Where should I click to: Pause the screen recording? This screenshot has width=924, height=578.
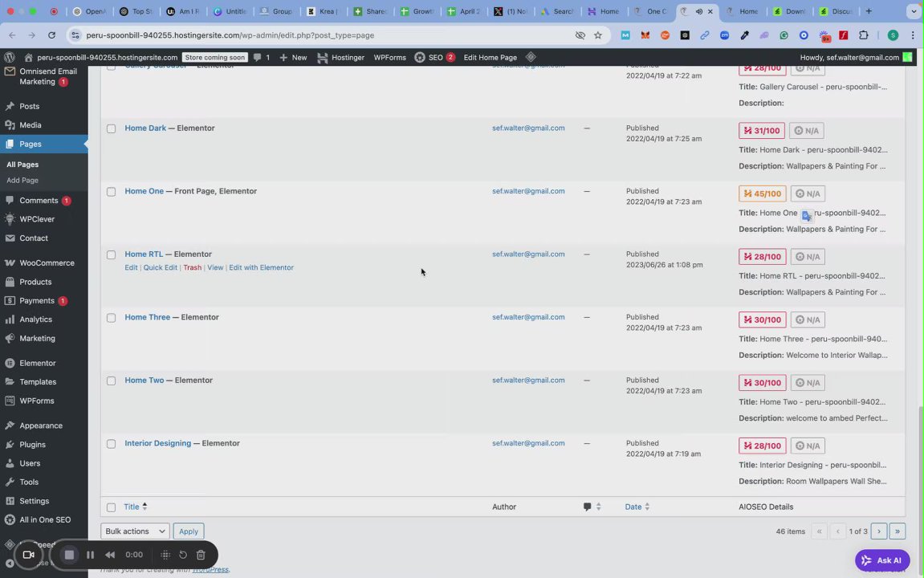(x=90, y=555)
